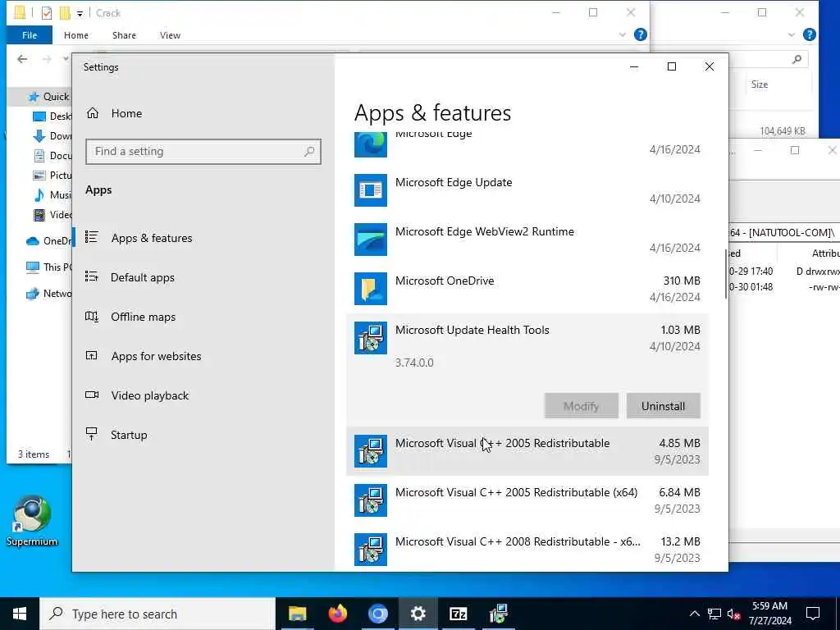Image resolution: width=840 pixels, height=630 pixels.
Task: Open File Explorer from the taskbar
Action: coord(297,614)
